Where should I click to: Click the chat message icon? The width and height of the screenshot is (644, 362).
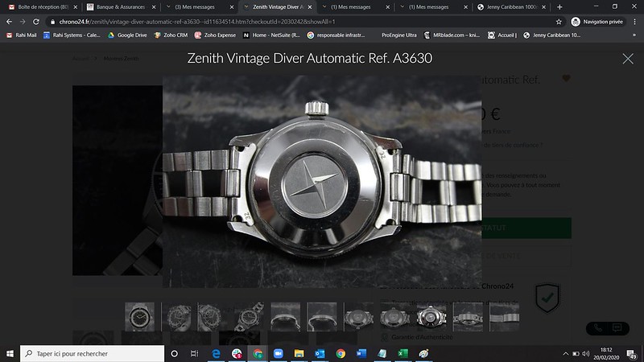click(x=617, y=328)
